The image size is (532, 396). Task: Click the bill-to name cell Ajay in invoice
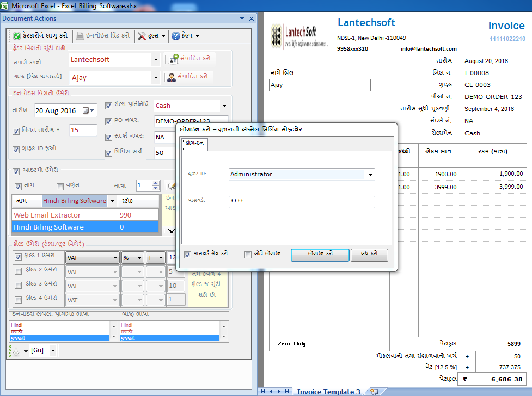320,85
